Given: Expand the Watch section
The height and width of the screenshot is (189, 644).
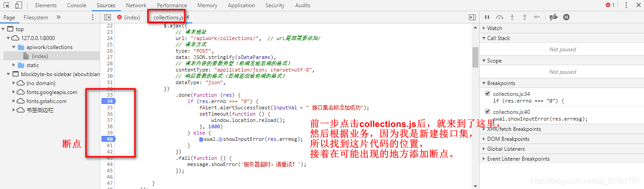Looking at the screenshot, I should (x=494, y=28).
